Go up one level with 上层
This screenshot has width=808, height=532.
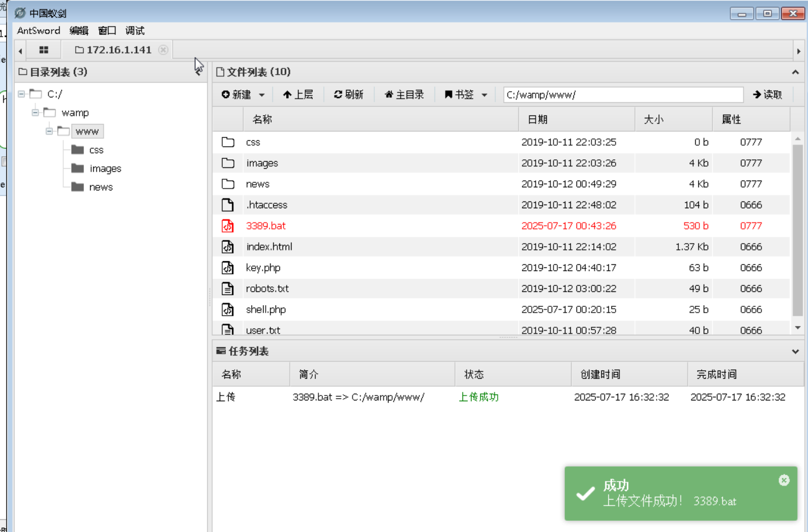point(298,94)
